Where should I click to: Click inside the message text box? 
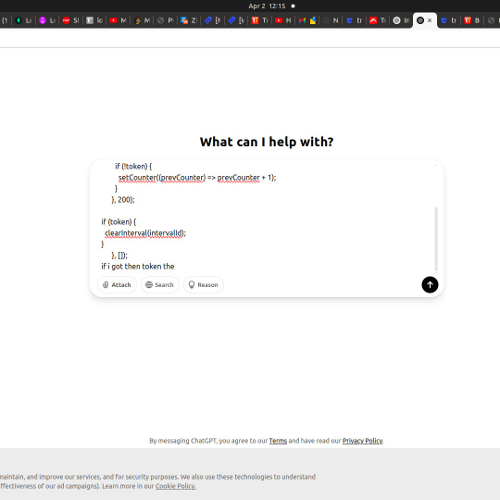point(263,217)
